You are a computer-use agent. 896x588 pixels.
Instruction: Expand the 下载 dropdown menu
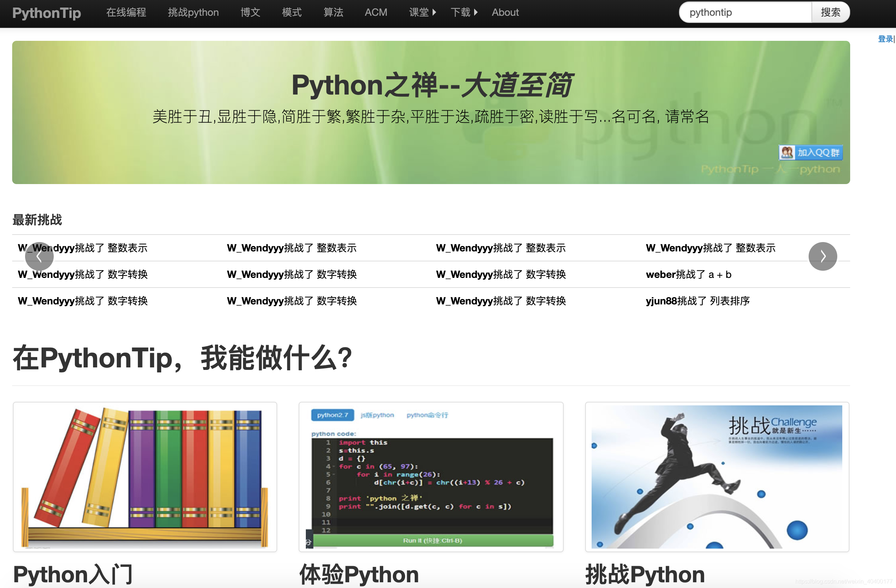pos(464,13)
